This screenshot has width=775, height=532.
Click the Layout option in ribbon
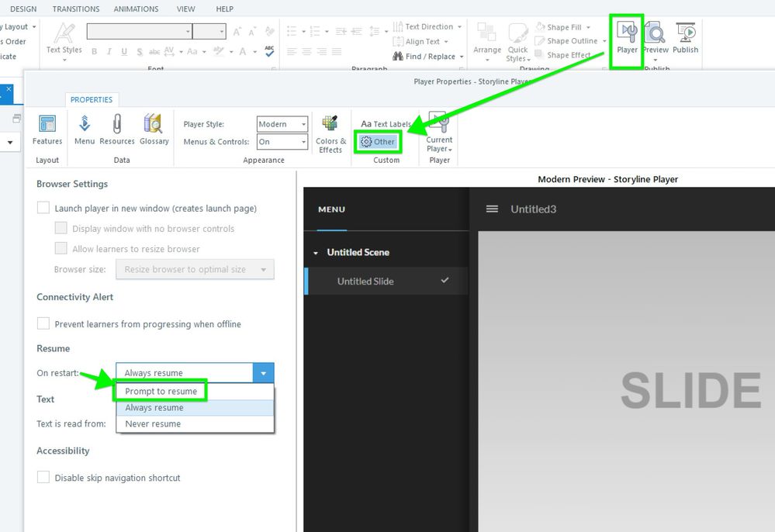(19, 26)
